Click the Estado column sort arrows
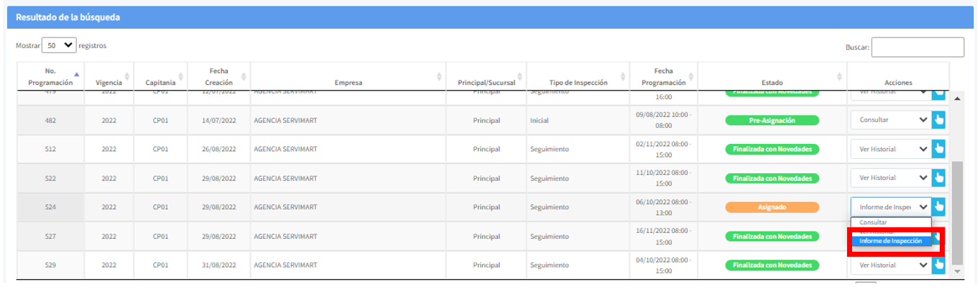Viewport: 980px width, 292px height. [838, 77]
